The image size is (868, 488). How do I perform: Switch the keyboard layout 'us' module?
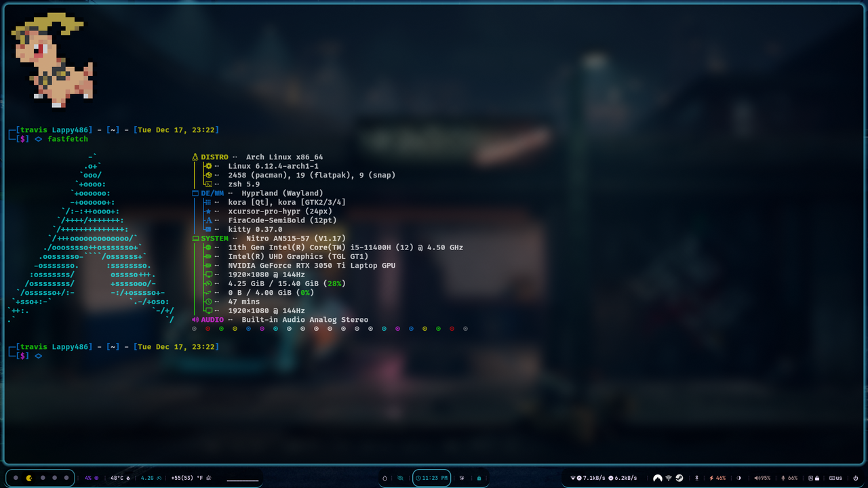[x=835, y=478]
